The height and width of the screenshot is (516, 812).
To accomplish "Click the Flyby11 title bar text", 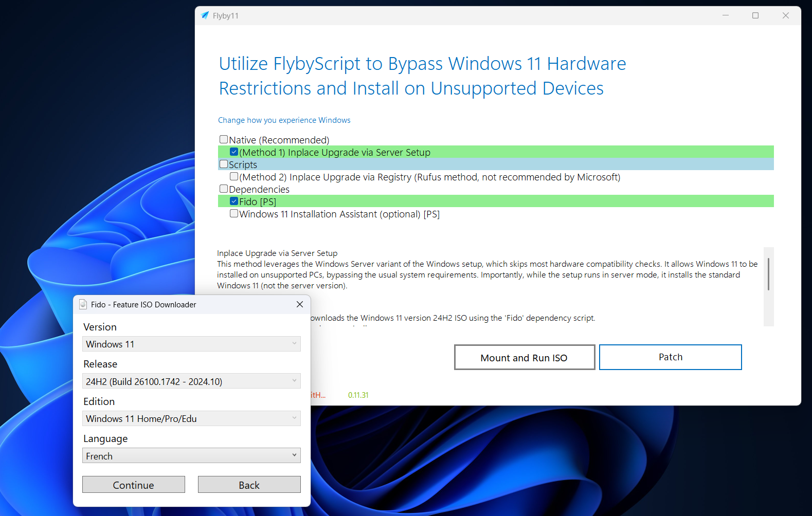I will tap(226, 16).
